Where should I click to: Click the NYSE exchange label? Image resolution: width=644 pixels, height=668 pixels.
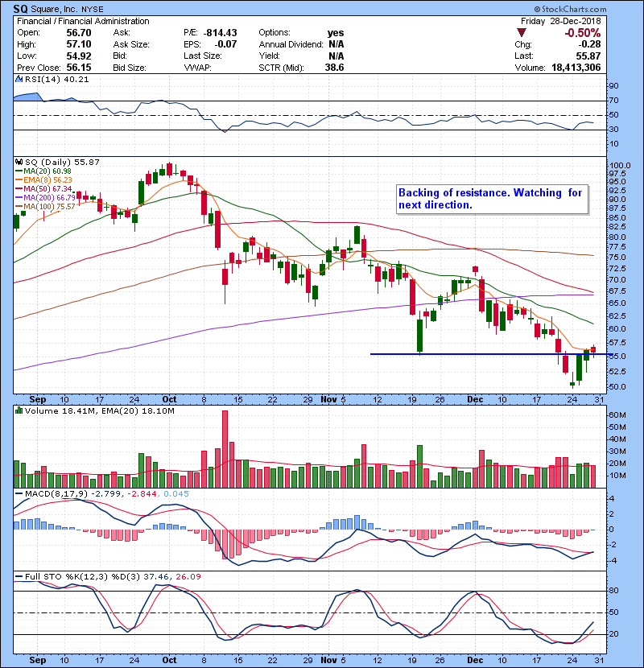click(x=93, y=10)
